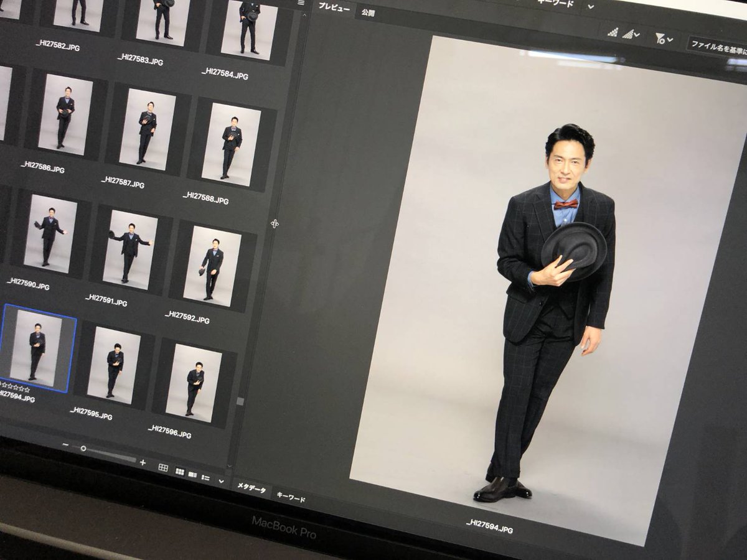Switch to list view icon
Viewport: 747px width, 560px height.
pos(205,477)
